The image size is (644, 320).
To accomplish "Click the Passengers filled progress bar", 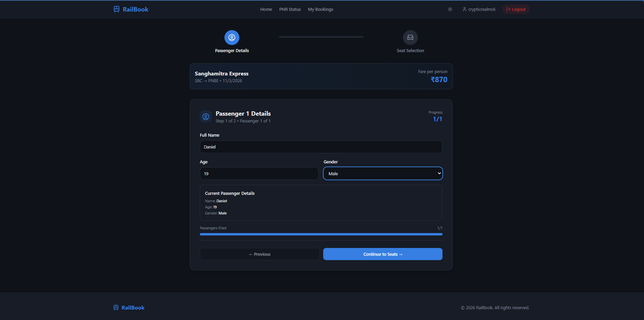I will (321, 234).
